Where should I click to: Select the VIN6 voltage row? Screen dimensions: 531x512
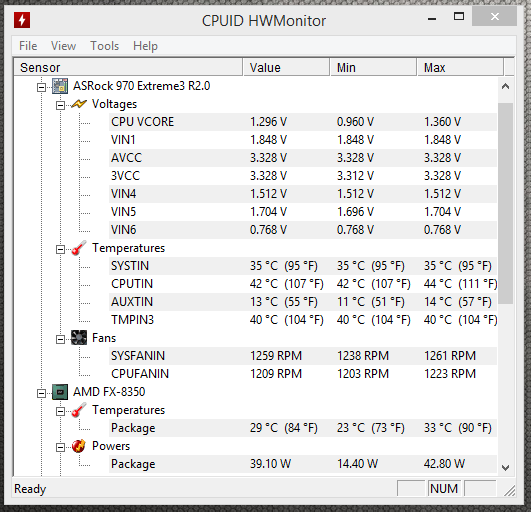[x=303, y=230]
